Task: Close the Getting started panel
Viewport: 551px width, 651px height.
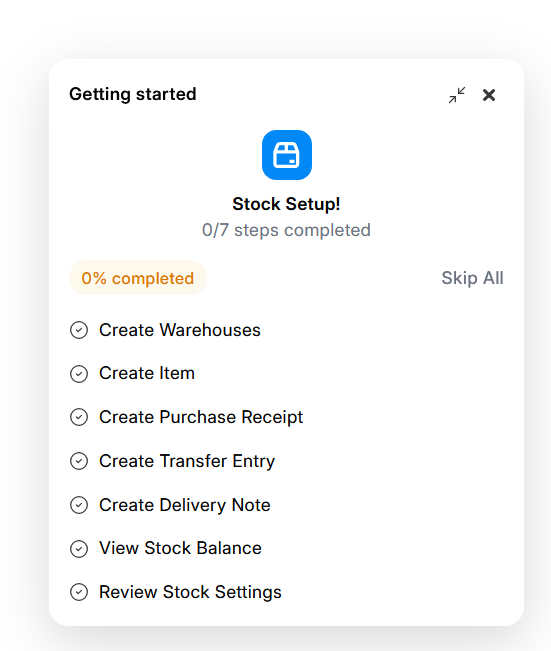Action: [489, 95]
